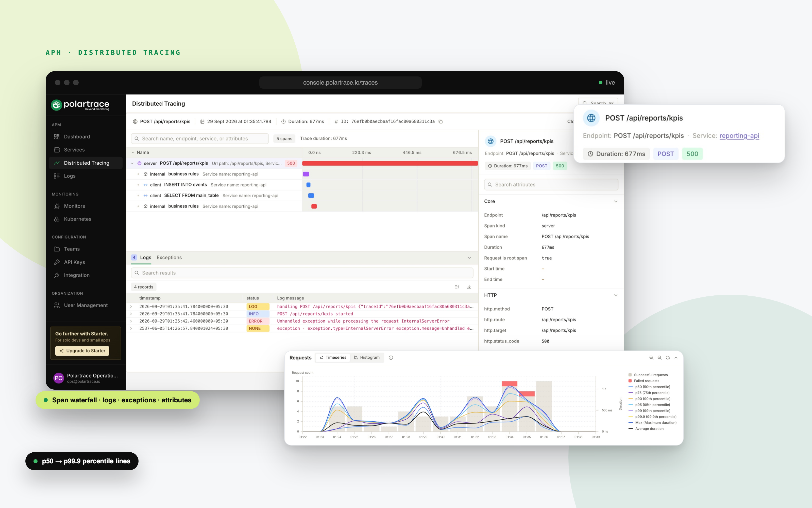The width and height of the screenshot is (812, 508).
Task: Click the info icon beside Histogram
Action: (x=391, y=357)
